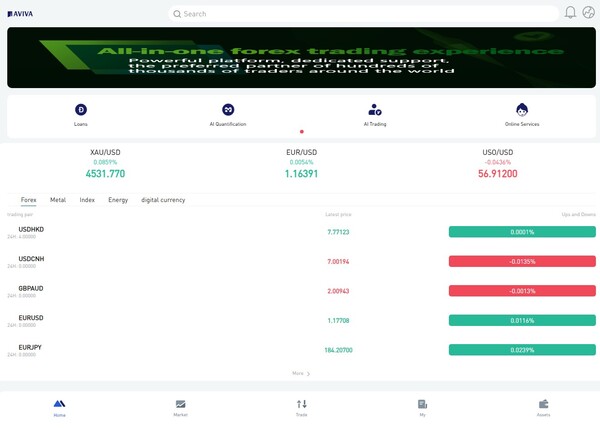Image resolution: width=600 pixels, height=429 pixels.
Task: Click the USDCNH -0.0135% change button
Action: pyautogui.click(x=522, y=261)
